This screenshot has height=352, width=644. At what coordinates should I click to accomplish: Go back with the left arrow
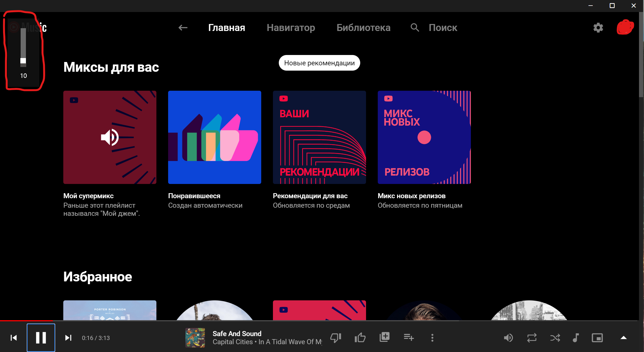(183, 28)
